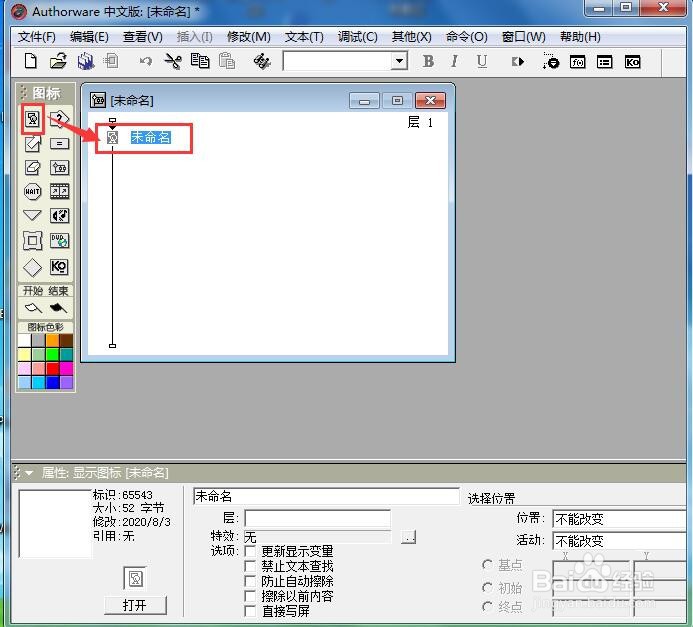693x627 pixels.
Task: Click the Restart/Run toolbar icon
Action: tap(518, 61)
